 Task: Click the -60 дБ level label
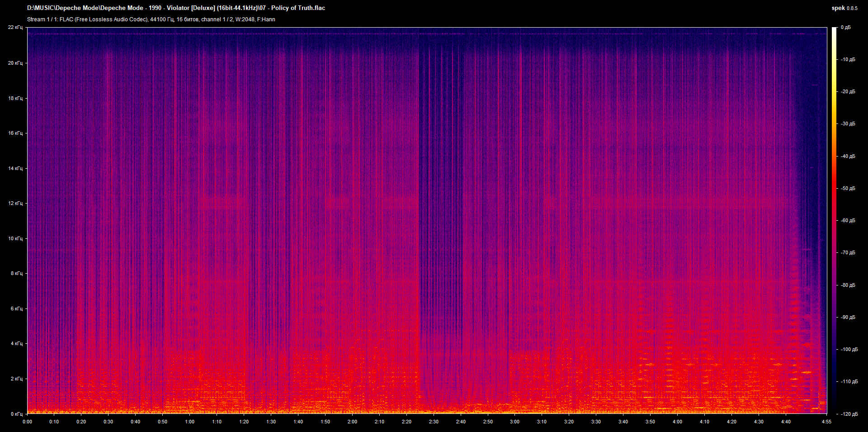tap(848, 221)
